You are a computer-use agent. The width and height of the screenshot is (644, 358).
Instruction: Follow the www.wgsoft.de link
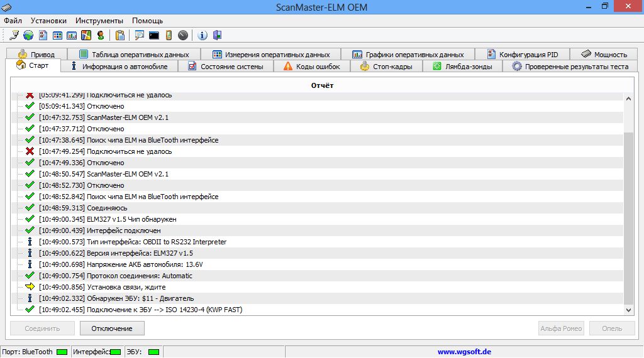[x=464, y=352]
